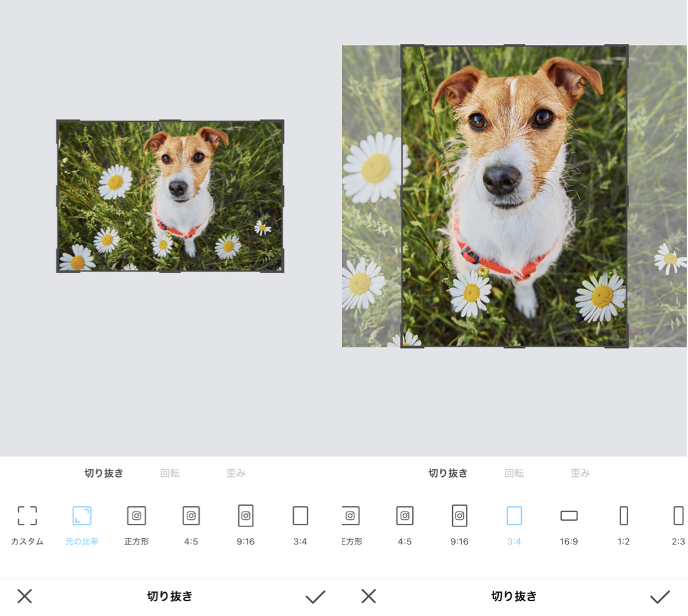Screen dimensions: 688x616
Task: Select the unselected gray 3:4 ratio icon
Action: pos(300,516)
